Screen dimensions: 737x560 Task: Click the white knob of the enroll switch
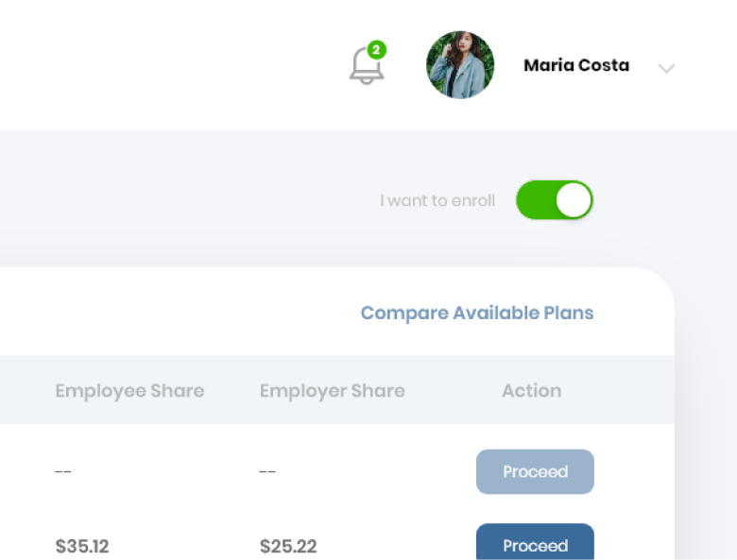(x=574, y=200)
